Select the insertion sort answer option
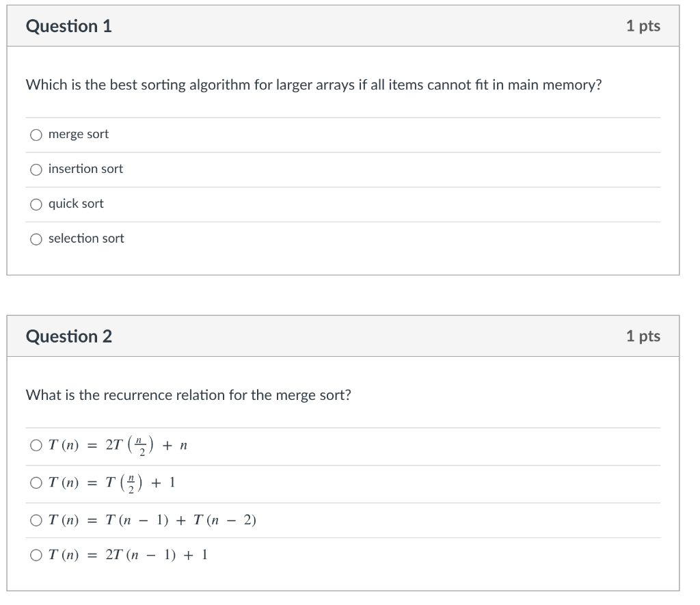This screenshot has width=700, height=605. pyautogui.click(x=36, y=169)
